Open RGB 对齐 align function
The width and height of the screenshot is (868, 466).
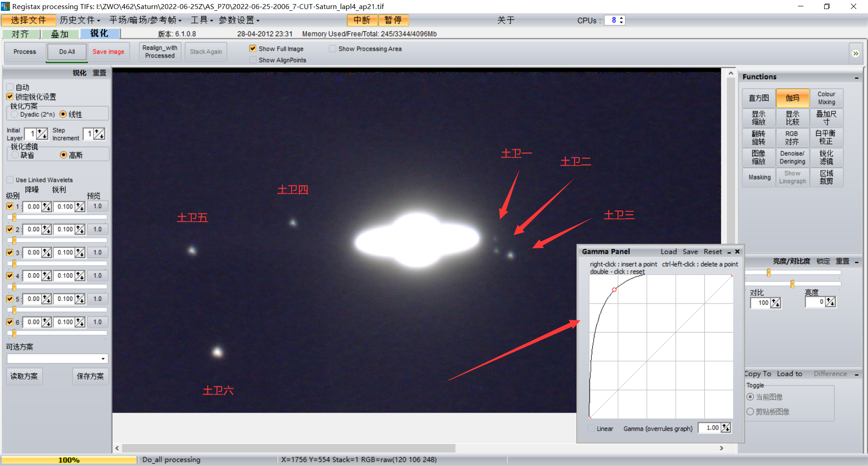tap(793, 138)
